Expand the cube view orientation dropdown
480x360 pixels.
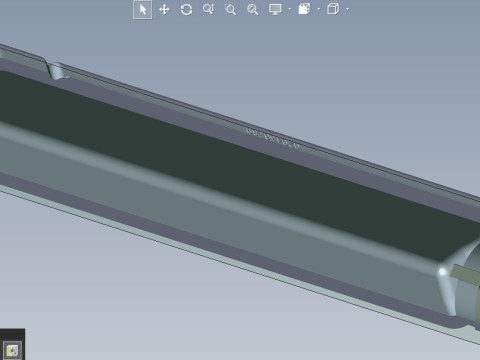(x=348, y=9)
